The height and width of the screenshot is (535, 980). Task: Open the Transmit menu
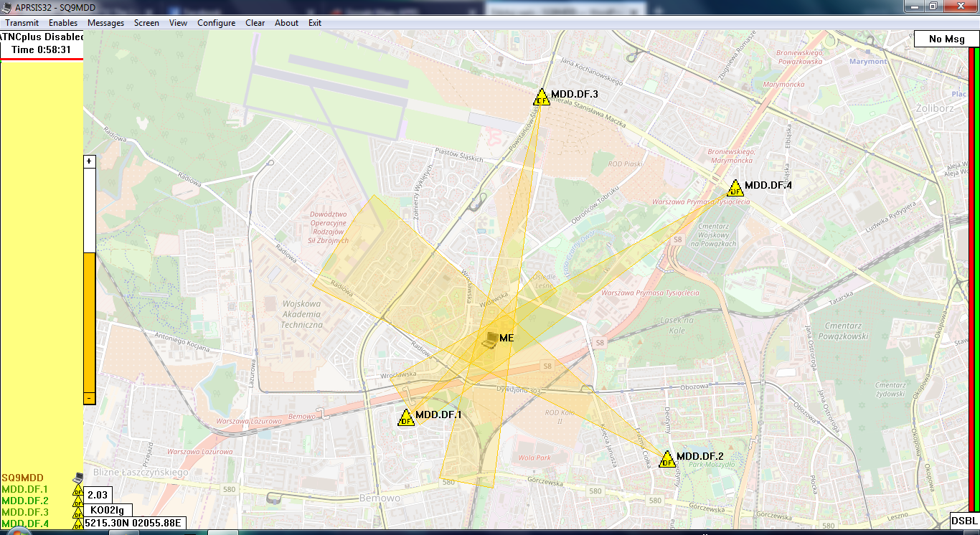(x=22, y=23)
